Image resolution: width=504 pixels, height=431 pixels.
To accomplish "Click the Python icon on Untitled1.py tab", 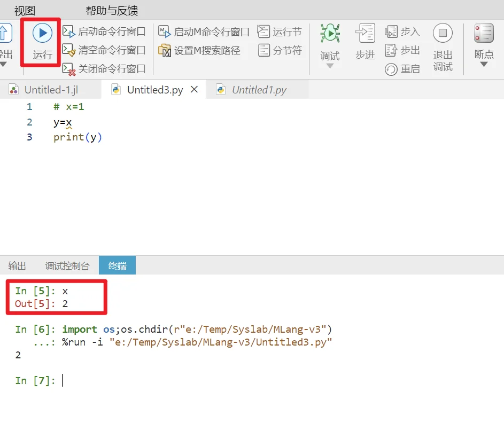I will [221, 89].
